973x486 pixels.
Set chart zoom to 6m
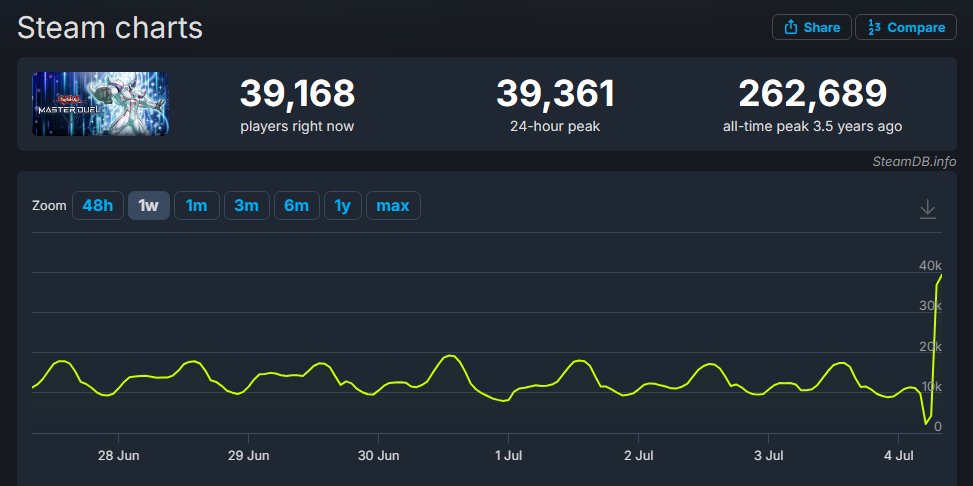pos(297,205)
